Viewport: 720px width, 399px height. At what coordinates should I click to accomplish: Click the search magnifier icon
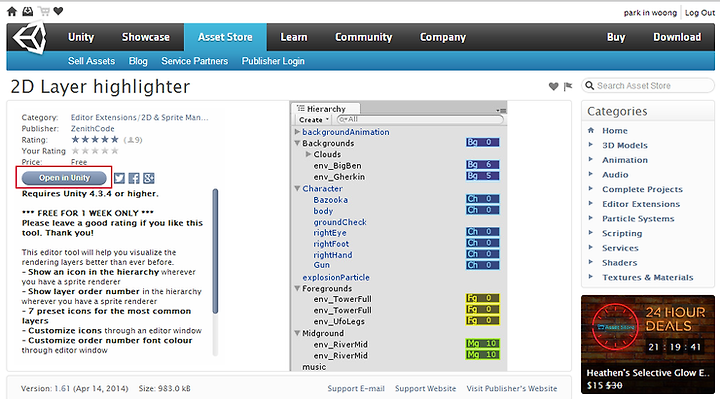pos(590,85)
